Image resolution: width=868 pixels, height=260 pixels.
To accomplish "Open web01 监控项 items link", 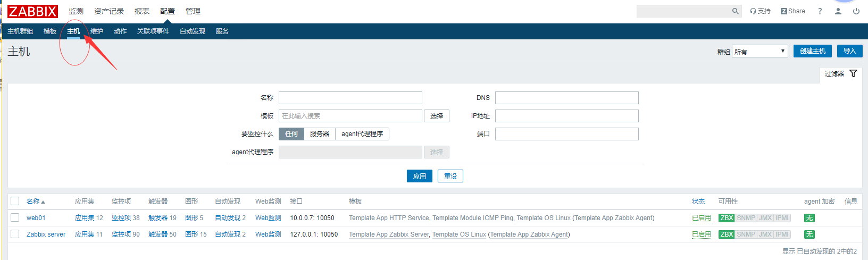I will (x=121, y=218).
